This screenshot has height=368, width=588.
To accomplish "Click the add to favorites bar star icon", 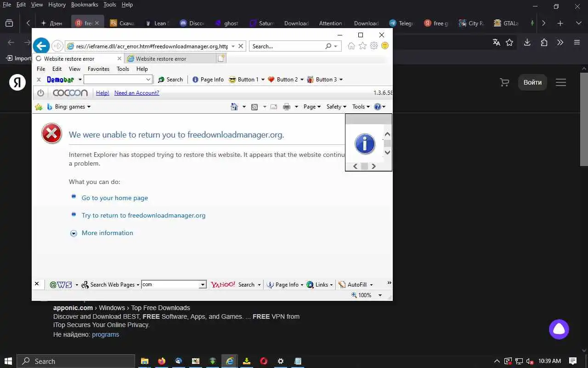I will (x=39, y=107).
